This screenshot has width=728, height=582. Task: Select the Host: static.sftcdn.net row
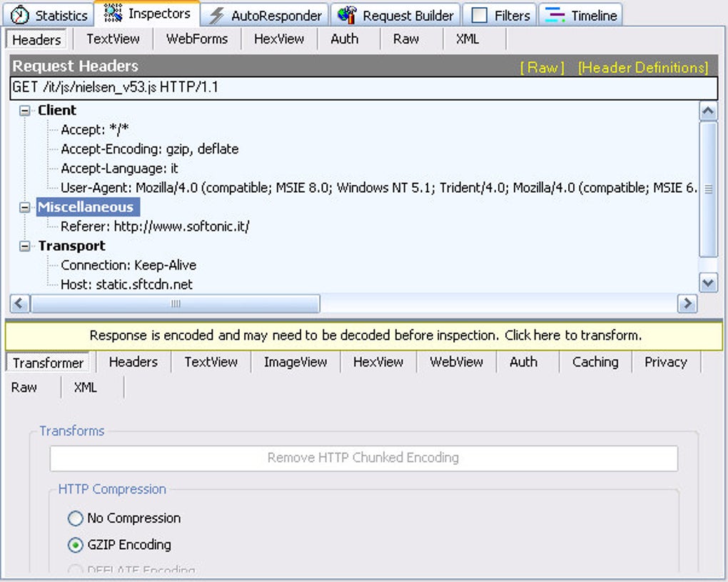point(127,284)
